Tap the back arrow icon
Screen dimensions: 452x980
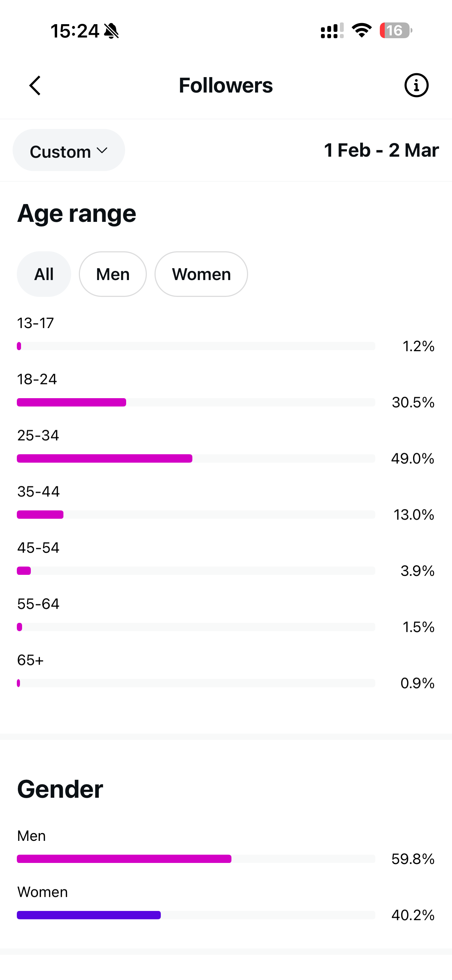pos(35,85)
